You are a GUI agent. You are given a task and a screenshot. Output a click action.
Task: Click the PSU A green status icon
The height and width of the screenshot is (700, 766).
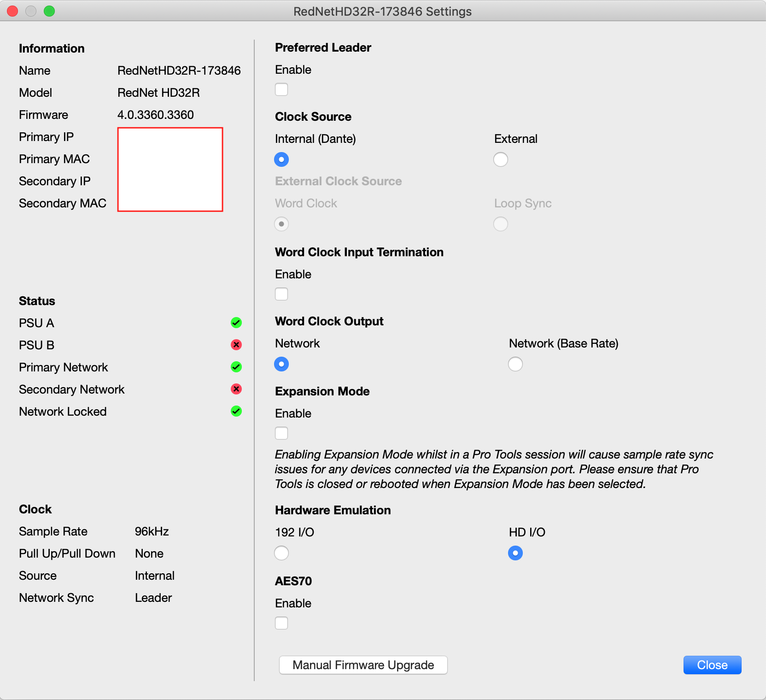pos(236,323)
